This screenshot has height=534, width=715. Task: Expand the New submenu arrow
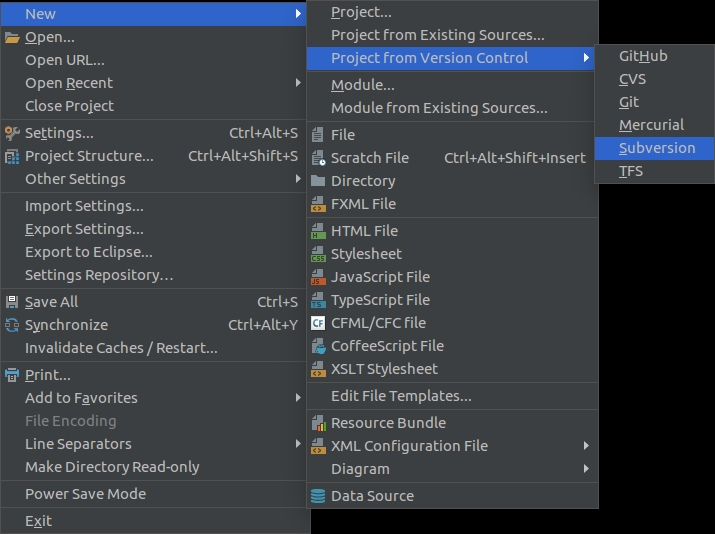tap(298, 14)
